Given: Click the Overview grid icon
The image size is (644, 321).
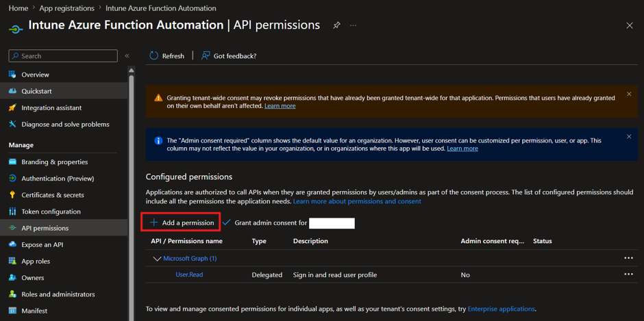Looking at the screenshot, I should tap(13, 75).
